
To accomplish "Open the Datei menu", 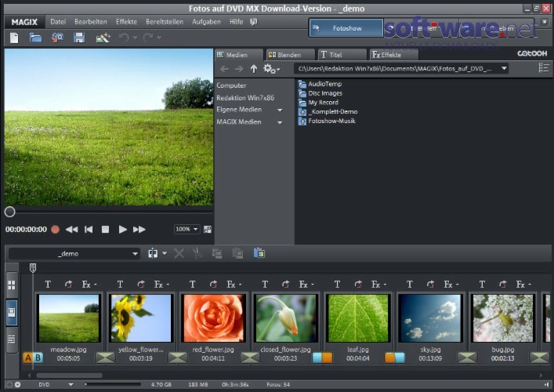I will tap(58, 22).
